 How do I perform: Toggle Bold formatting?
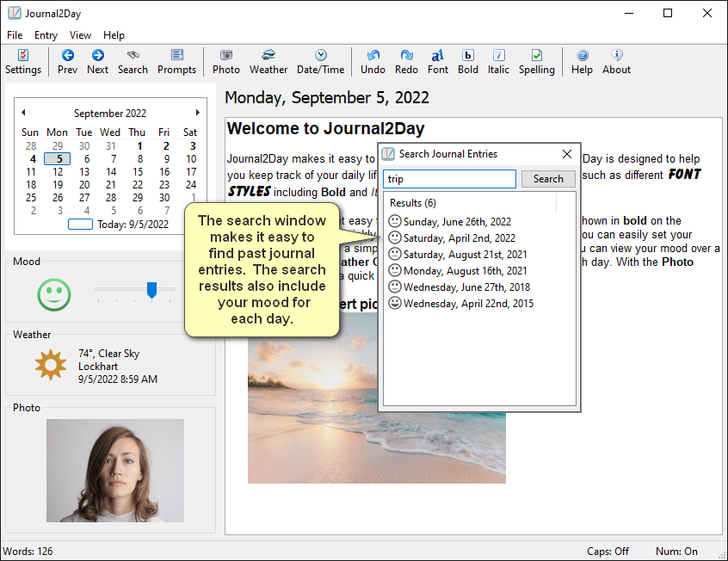pos(468,62)
